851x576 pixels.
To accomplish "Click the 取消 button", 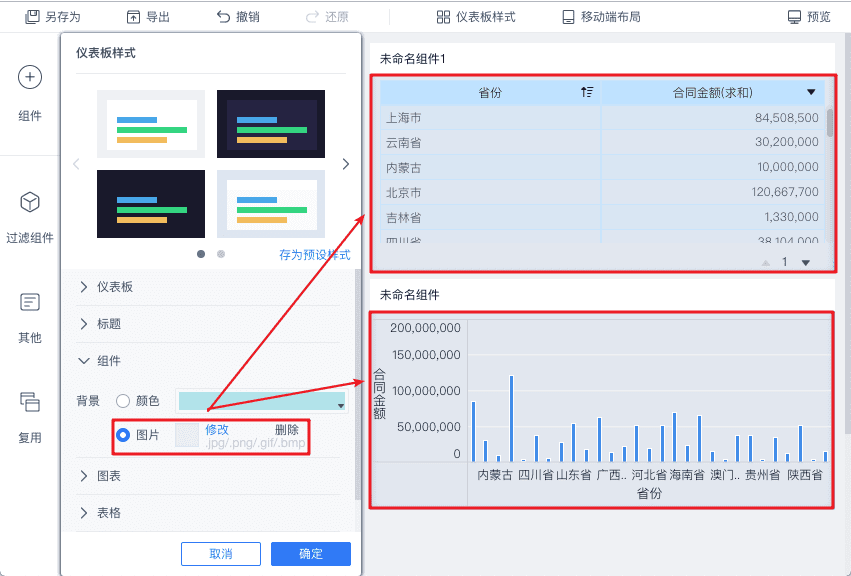I will (x=221, y=554).
